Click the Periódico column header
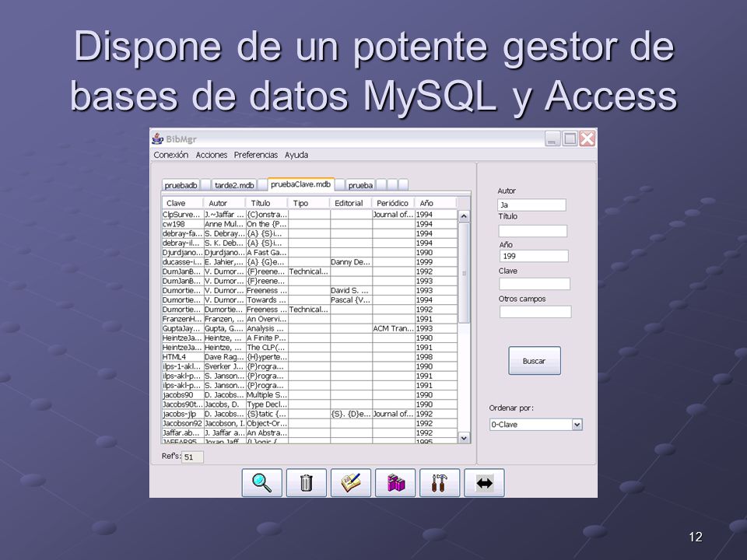This screenshot has width=747, height=560. [x=393, y=203]
